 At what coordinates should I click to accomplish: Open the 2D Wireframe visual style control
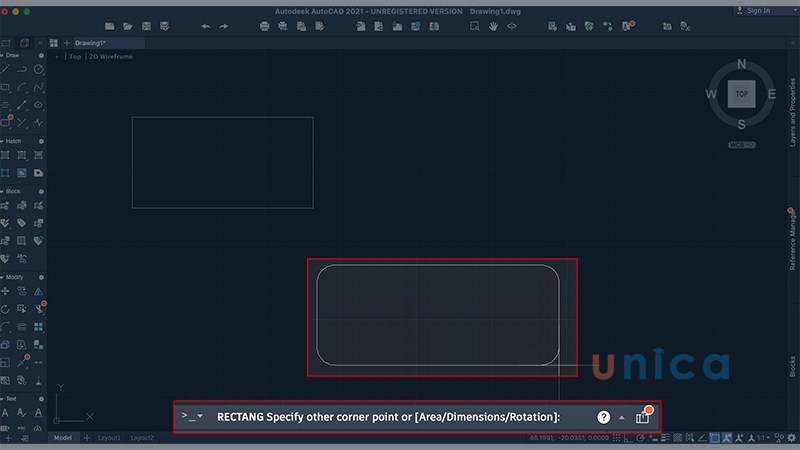(110, 57)
